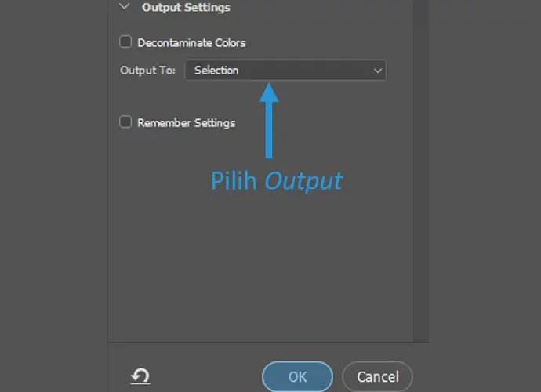Viewport: 541px width, 392px height.
Task: Click the Output To label
Action: (147, 71)
